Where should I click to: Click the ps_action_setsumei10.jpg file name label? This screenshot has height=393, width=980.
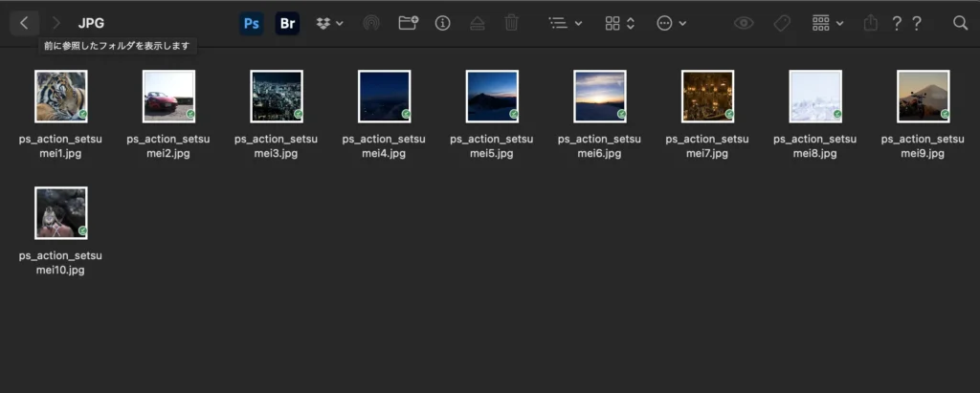60,263
